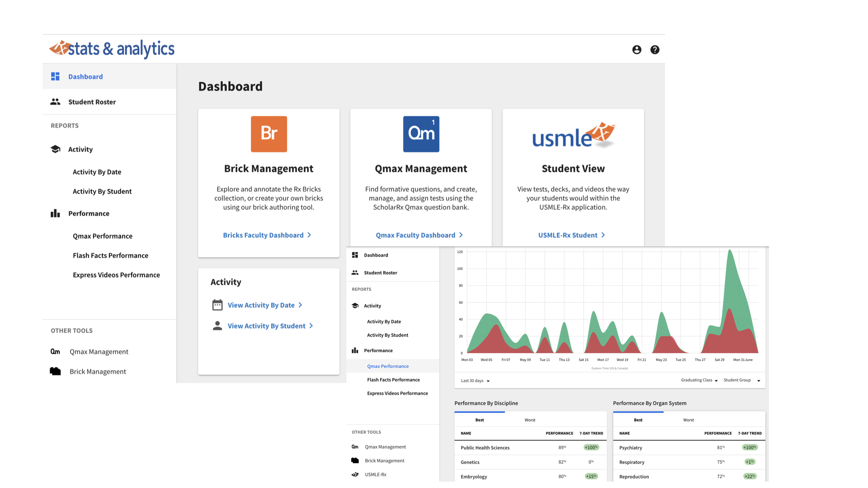Open Student Roster in the main sidebar
Viewport: 868px width, 488px height.
coord(109,102)
